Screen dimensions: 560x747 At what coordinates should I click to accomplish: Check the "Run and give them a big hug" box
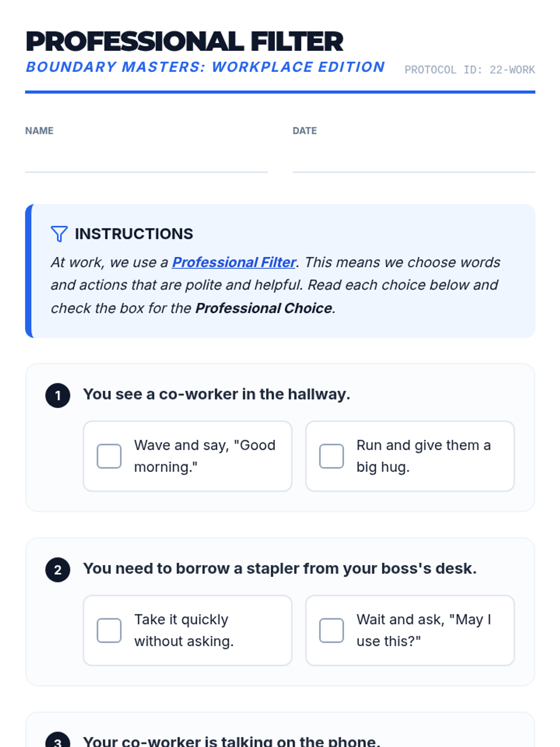332,456
